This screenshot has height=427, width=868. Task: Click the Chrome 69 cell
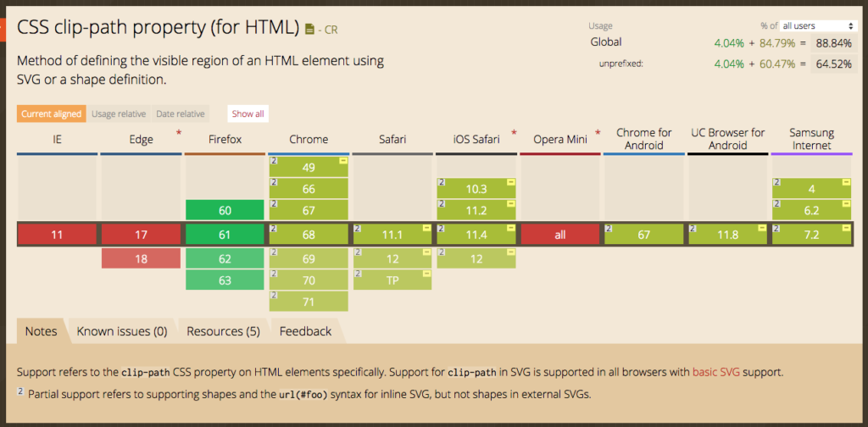click(309, 258)
